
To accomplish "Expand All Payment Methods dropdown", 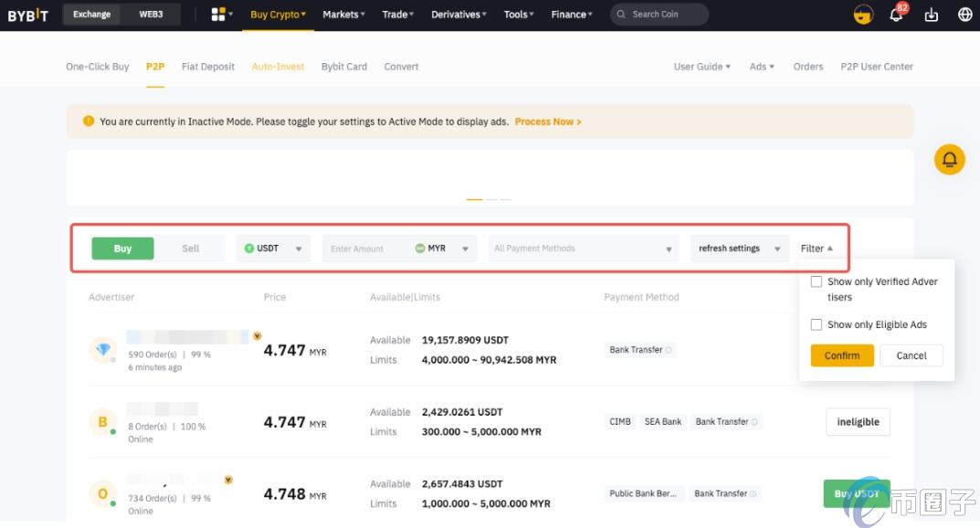I will click(x=583, y=248).
